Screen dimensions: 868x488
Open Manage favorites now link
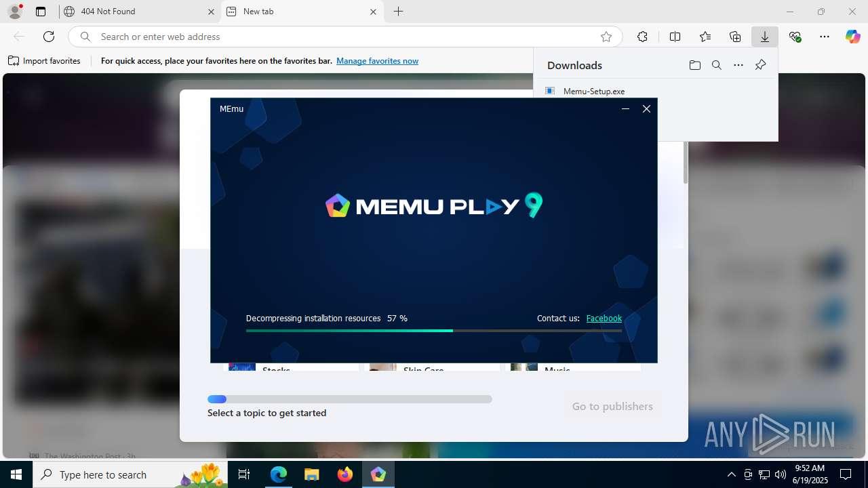pyautogui.click(x=377, y=61)
